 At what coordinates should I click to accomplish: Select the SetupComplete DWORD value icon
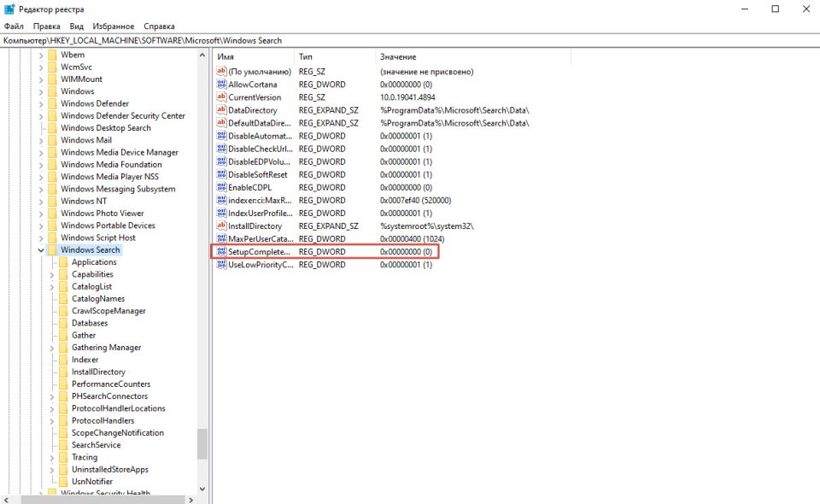pyautogui.click(x=221, y=252)
